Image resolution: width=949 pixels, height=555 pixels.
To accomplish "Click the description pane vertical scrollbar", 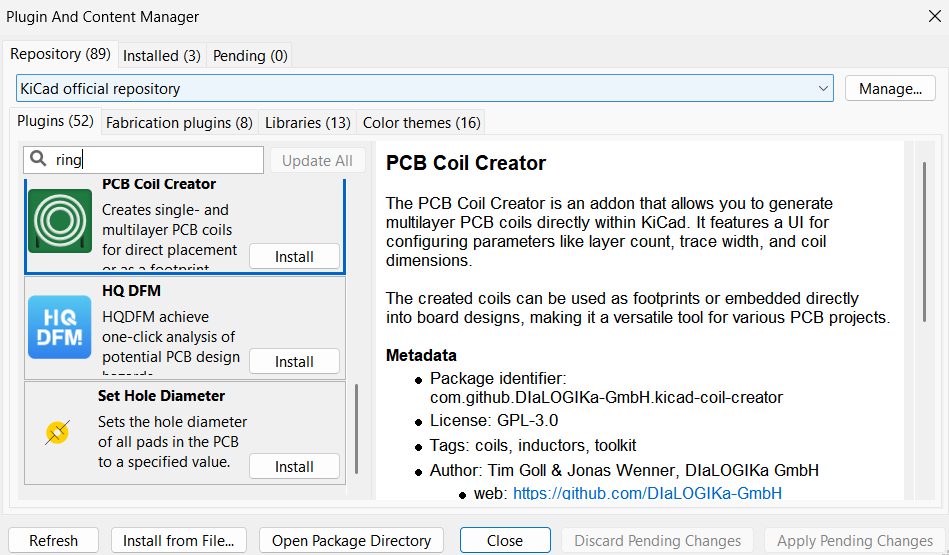I will pos(924,241).
